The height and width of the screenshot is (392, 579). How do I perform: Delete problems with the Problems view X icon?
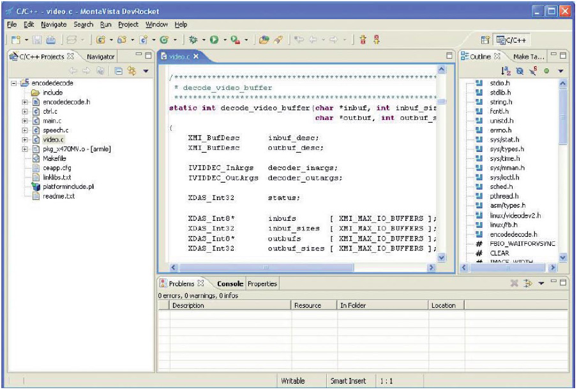pyautogui.click(x=514, y=283)
